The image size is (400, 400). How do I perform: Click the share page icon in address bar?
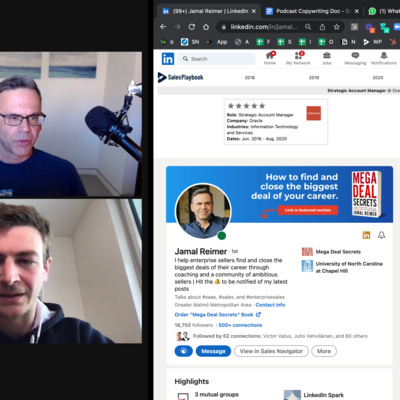[x=322, y=27]
